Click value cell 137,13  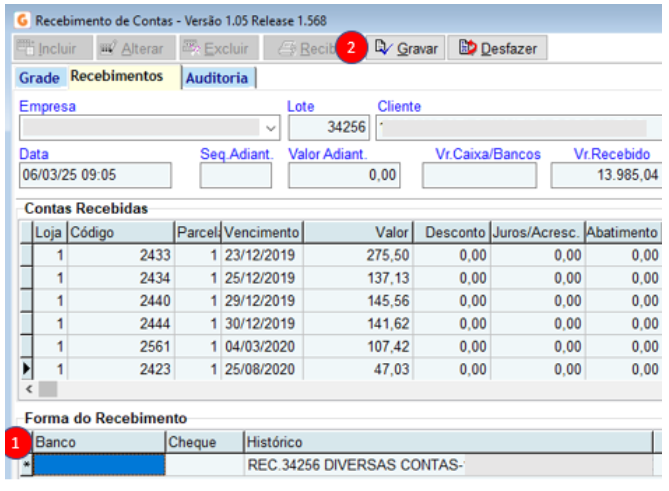click(358, 278)
